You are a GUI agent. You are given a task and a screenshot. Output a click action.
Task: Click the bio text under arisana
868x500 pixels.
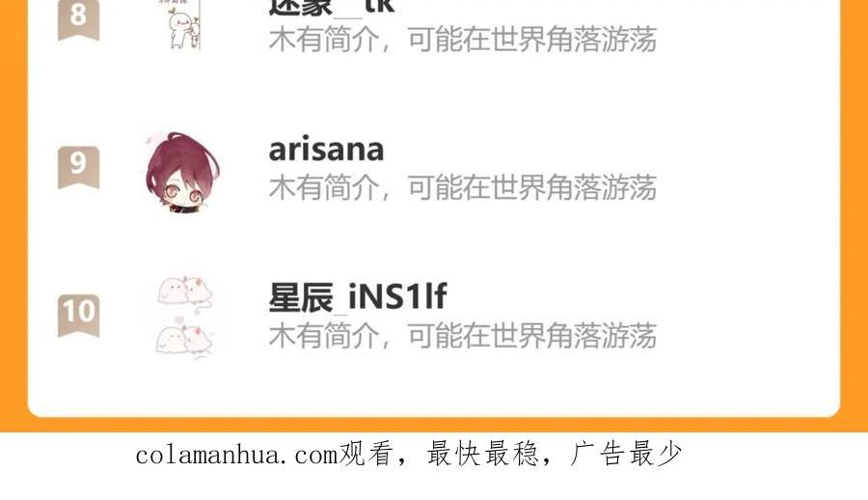coord(463,187)
